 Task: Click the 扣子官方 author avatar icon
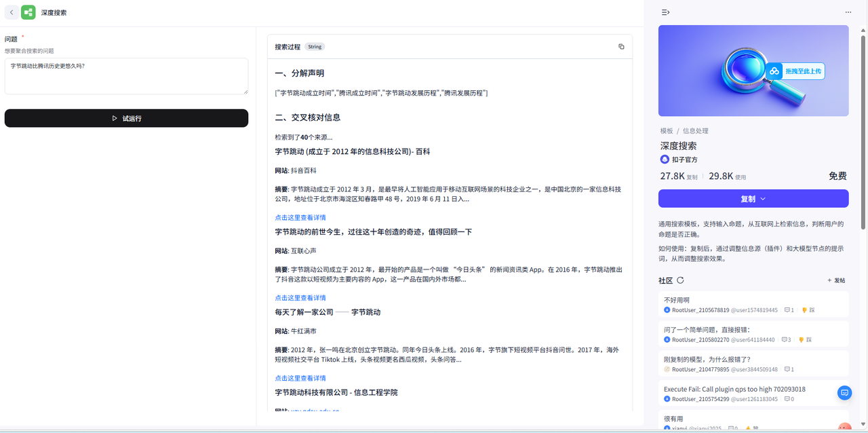[x=665, y=159]
